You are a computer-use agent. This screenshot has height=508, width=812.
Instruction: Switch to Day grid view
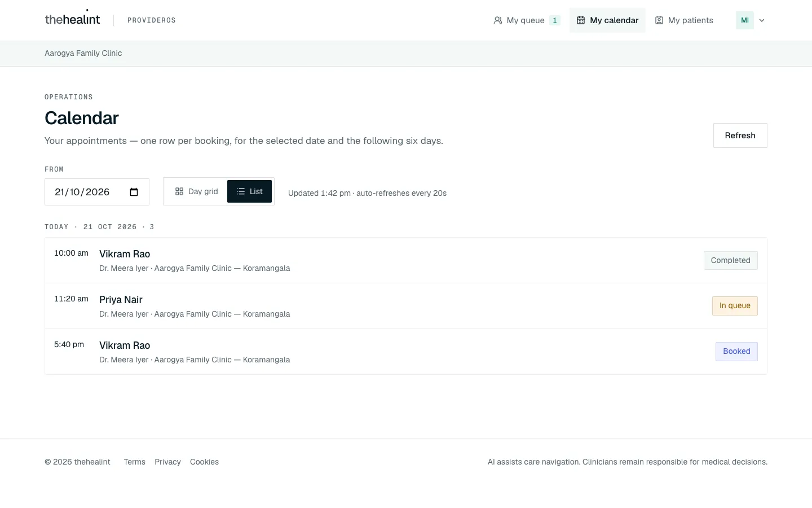tap(196, 191)
